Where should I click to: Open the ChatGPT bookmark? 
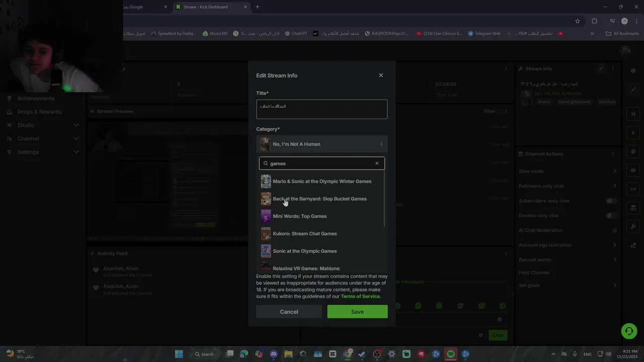click(296, 34)
